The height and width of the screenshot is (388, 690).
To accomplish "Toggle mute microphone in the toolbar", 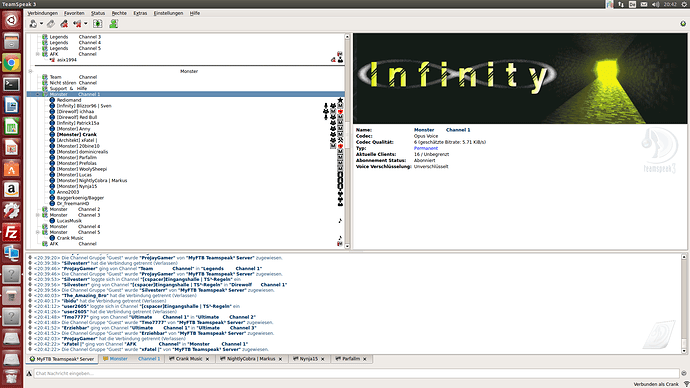I will pyautogui.click(x=64, y=24).
